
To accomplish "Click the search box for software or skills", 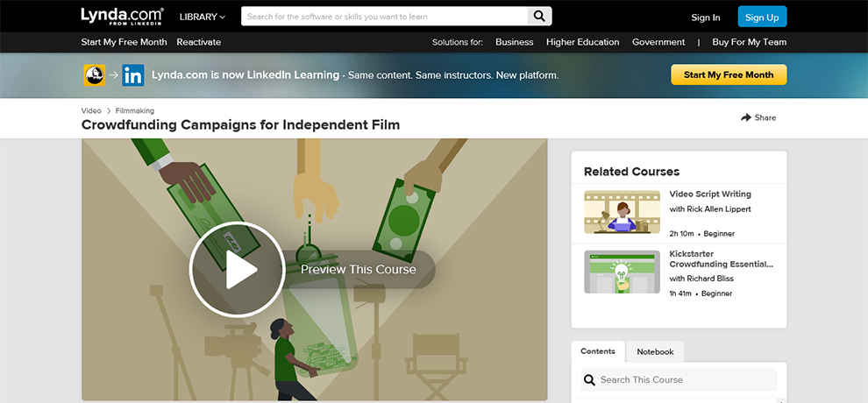I will (x=384, y=17).
